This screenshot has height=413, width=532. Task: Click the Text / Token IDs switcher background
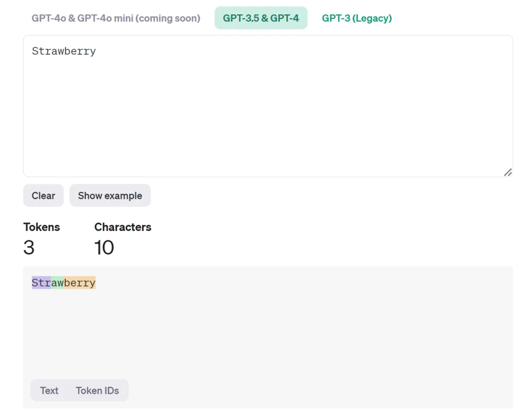tap(67, 391)
